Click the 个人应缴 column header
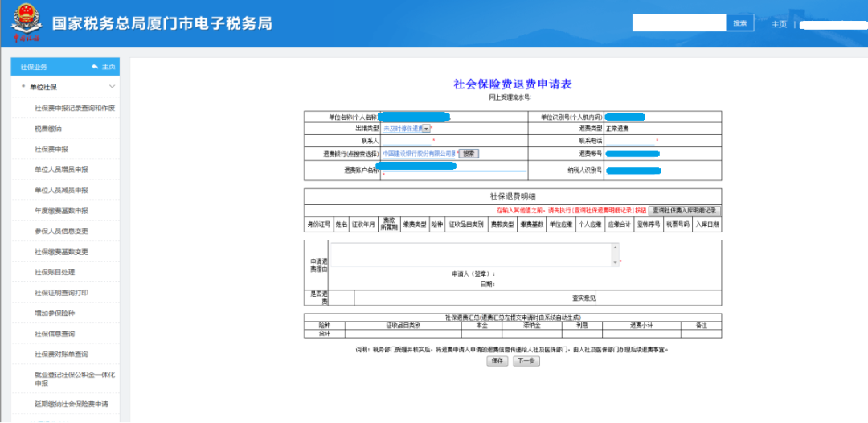 click(x=590, y=224)
